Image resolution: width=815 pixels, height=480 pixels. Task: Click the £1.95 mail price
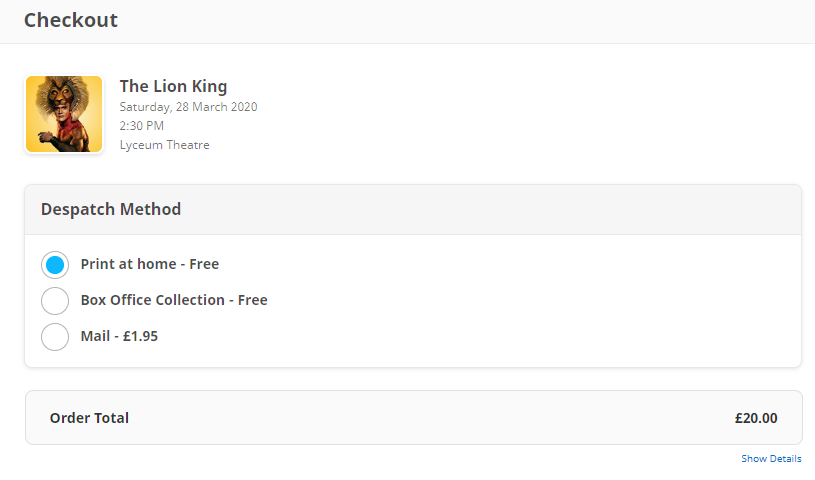(139, 337)
